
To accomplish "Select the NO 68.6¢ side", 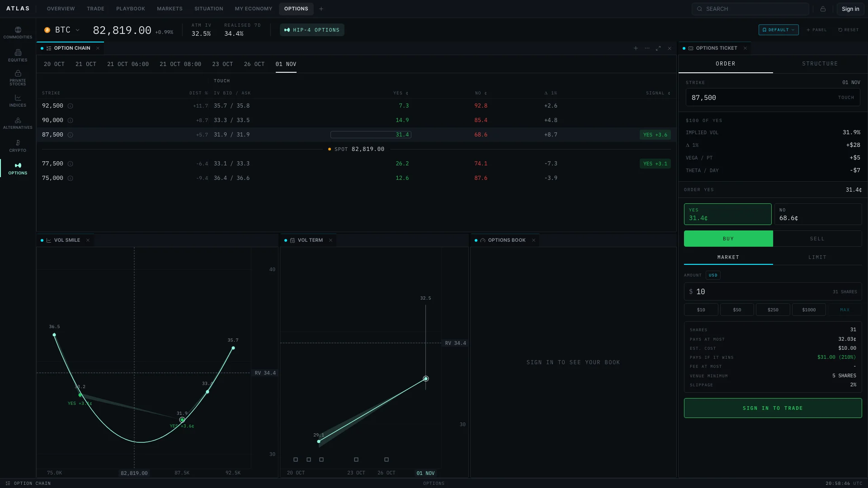I will coord(818,214).
